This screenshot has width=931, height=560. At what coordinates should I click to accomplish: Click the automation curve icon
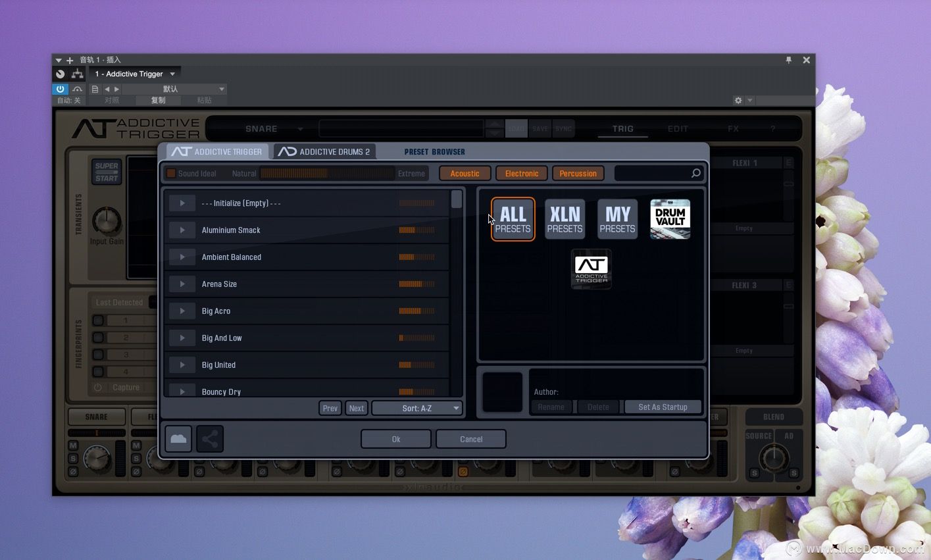pos(77,89)
